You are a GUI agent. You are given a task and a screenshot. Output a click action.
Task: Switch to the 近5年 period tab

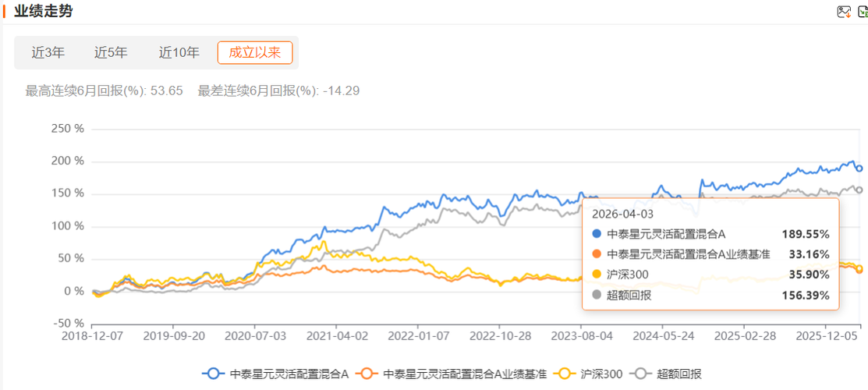111,53
